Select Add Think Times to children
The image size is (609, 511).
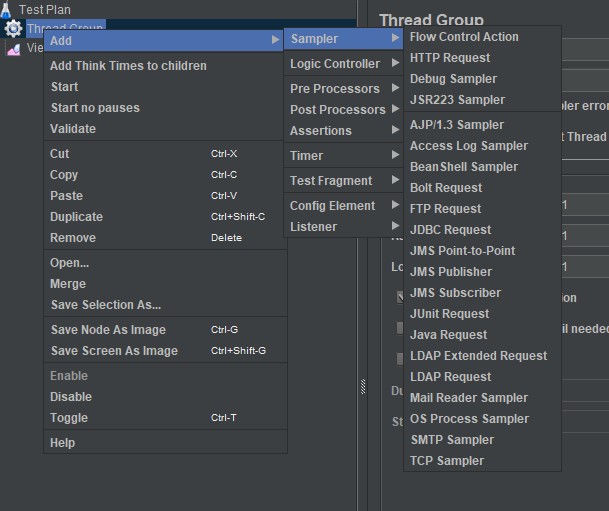coord(128,66)
